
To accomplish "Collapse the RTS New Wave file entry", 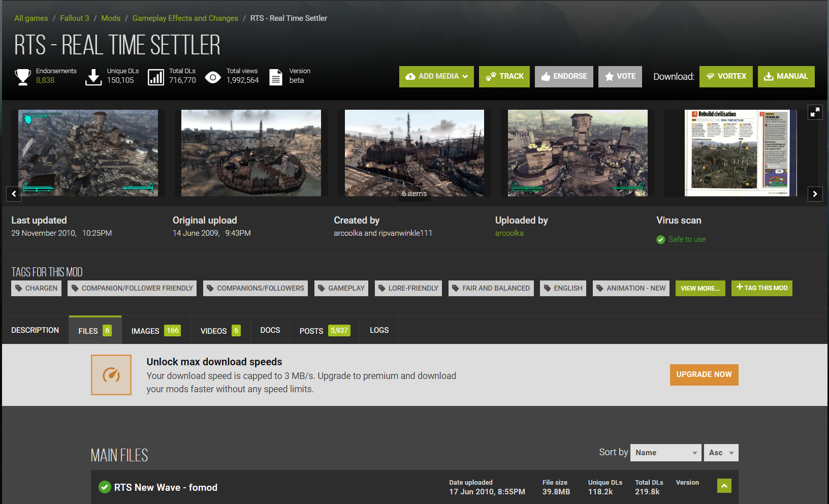I will point(724,486).
